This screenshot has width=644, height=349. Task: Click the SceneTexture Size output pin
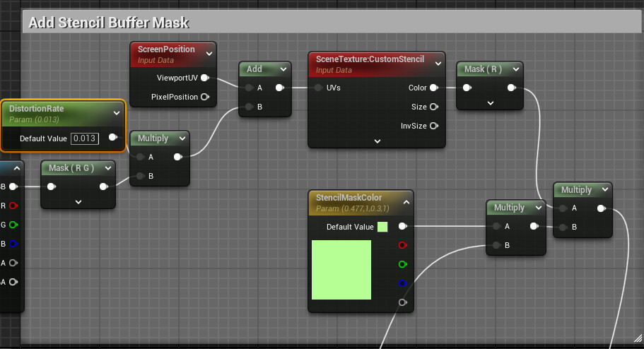pos(434,107)
